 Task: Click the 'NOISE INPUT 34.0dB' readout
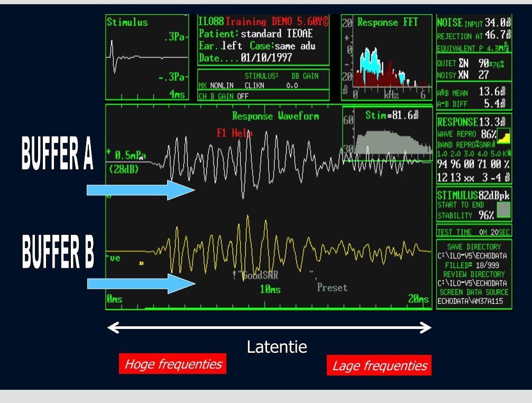(474, 23)
